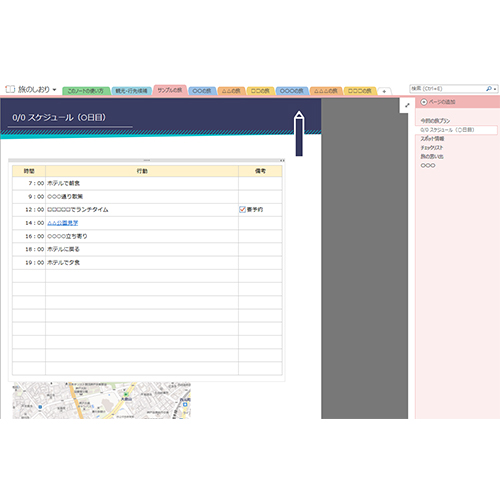This screenshot has height=500, width=500.
Task: Click the map thumbnail image
Action: tap(102, 400)
